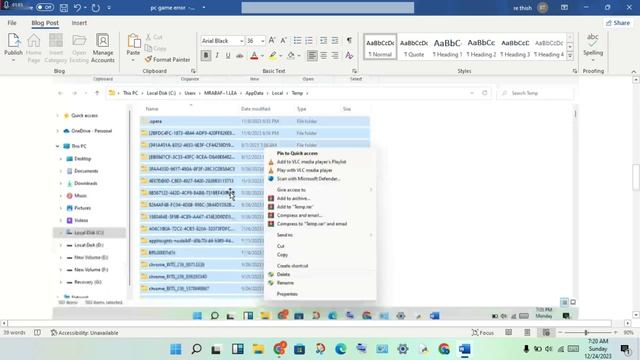Expand the Styles gallery More arrow

[570, 56]
